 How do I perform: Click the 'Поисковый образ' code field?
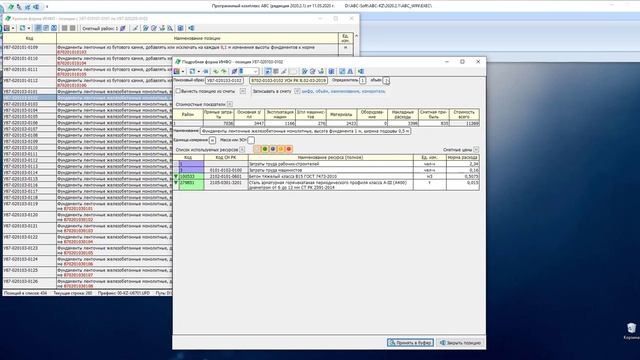pyautogui.click(x=224, y=80)
